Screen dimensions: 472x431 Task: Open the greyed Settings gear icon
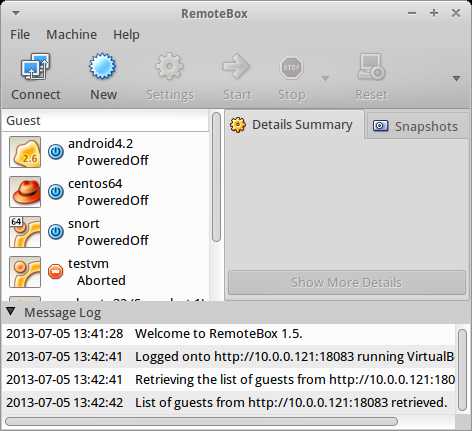169,66
